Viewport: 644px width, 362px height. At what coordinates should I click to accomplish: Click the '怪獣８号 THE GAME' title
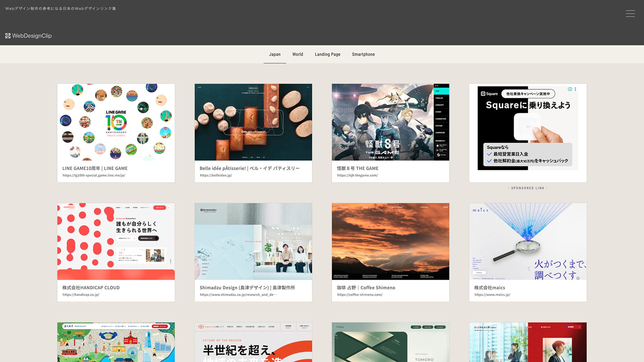(358, 168)
